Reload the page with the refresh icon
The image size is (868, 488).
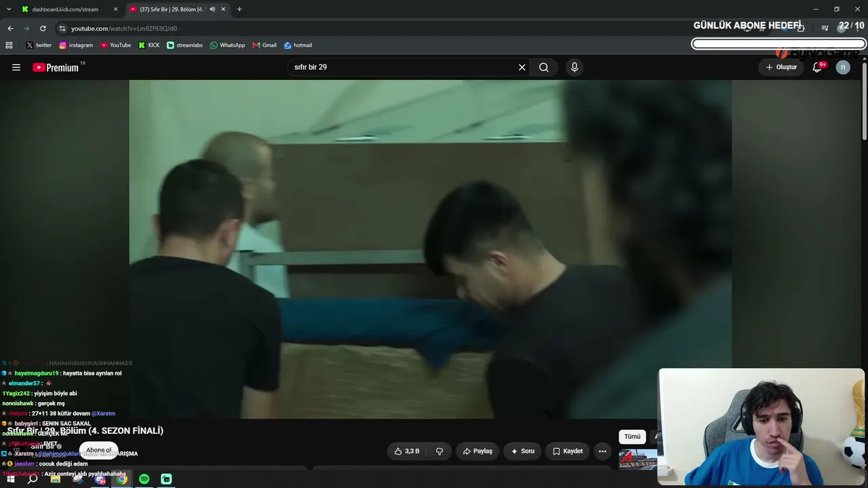(x=43, y=28)
